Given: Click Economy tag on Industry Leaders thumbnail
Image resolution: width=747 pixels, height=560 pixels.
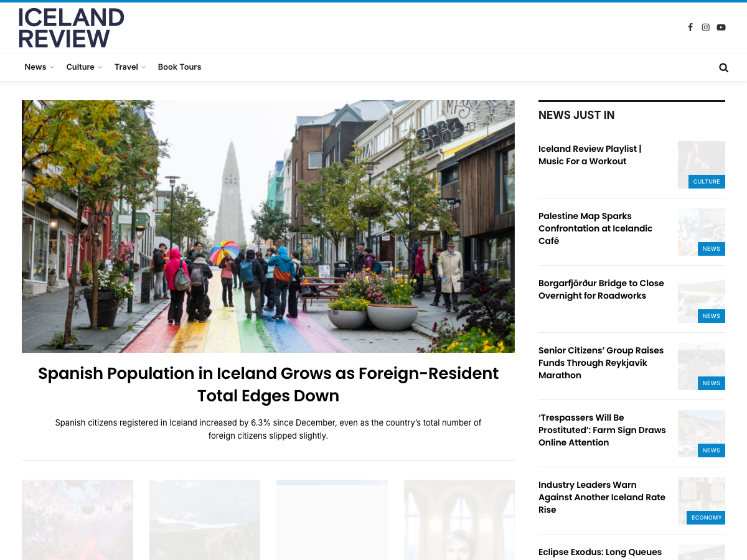Looking at the screenshot, I should click(x=707, y=518).
